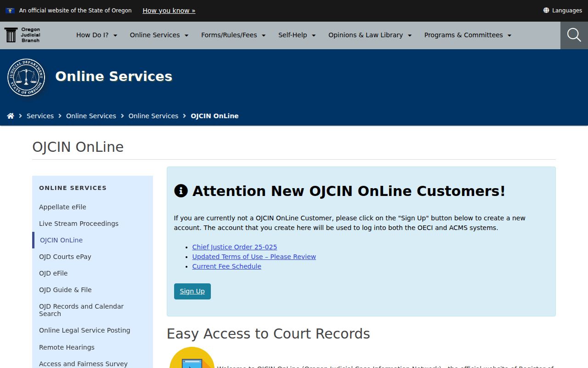Screen dimensions: 588x368
Task: Click the info icon beside Attention heading
Action: pyautogui.click(x=181, y=191)
